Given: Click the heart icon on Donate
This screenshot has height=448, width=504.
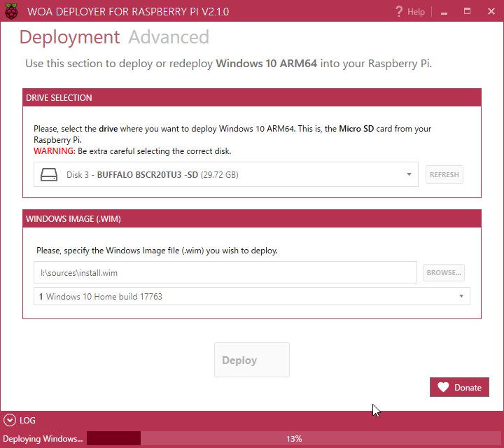Looking at the screenshot, I should click(x=443, y=387).
